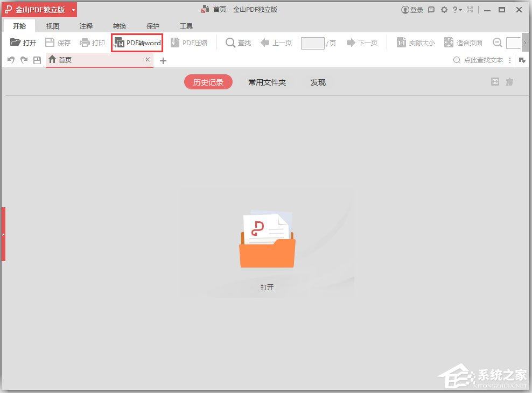Click the PDF压缩 compression tool
The image size is (532, 393).
click(x=190, y=42)
